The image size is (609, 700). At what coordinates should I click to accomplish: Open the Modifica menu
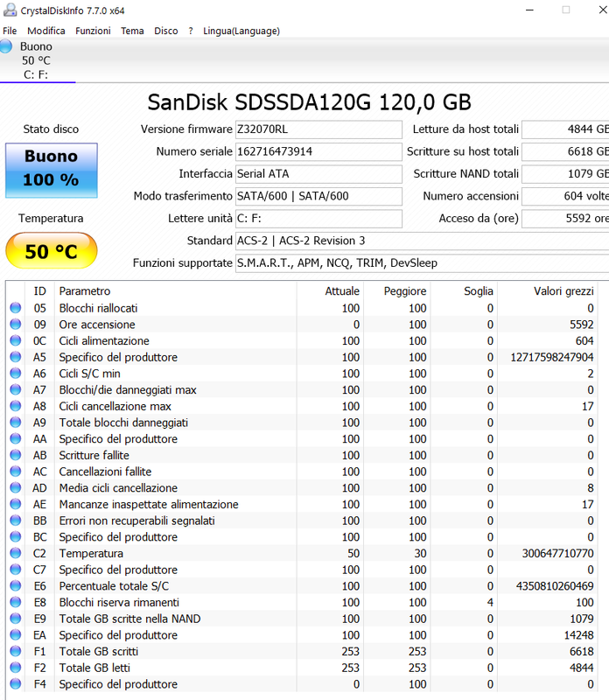[x=46, y=31]
